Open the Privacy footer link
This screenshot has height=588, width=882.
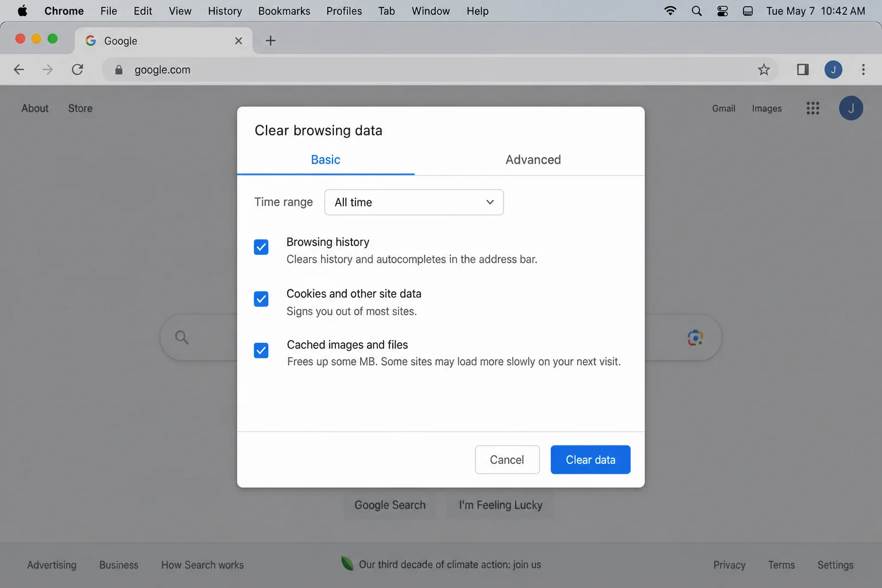(729, 565)
